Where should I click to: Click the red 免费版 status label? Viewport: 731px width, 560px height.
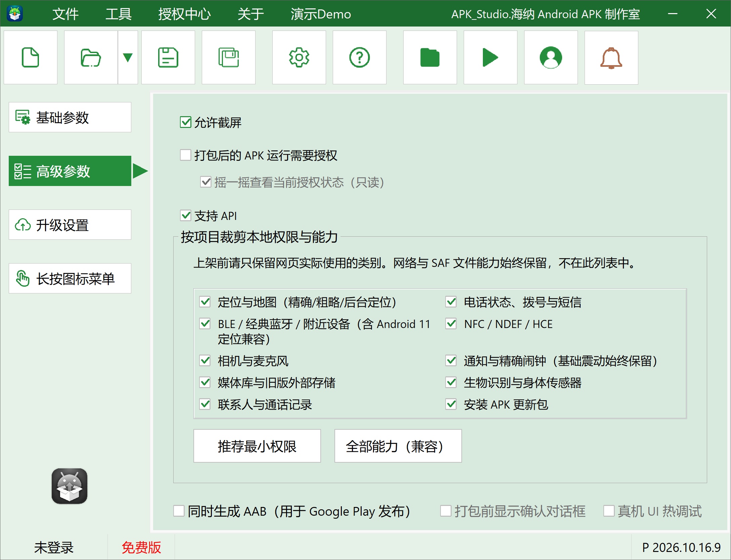[x=141, y=547]
